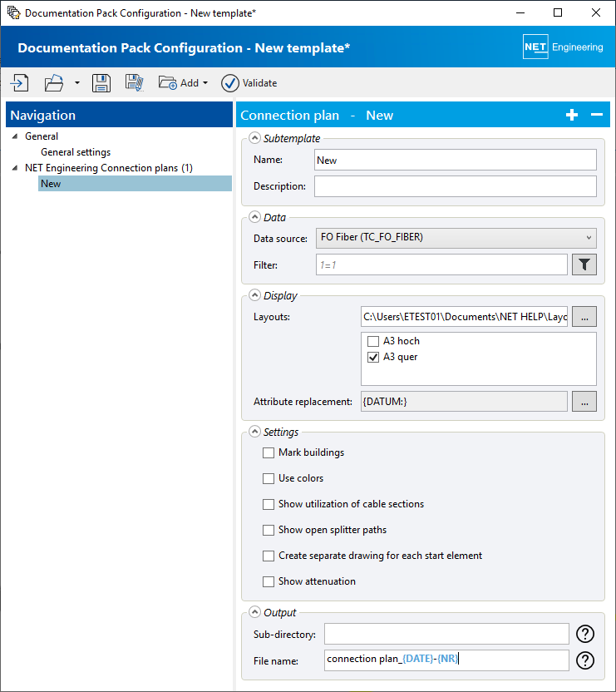Viewport: 616px width, 692px height.
Task: Collapse the Subtemplate section
Action: (254, 138)
